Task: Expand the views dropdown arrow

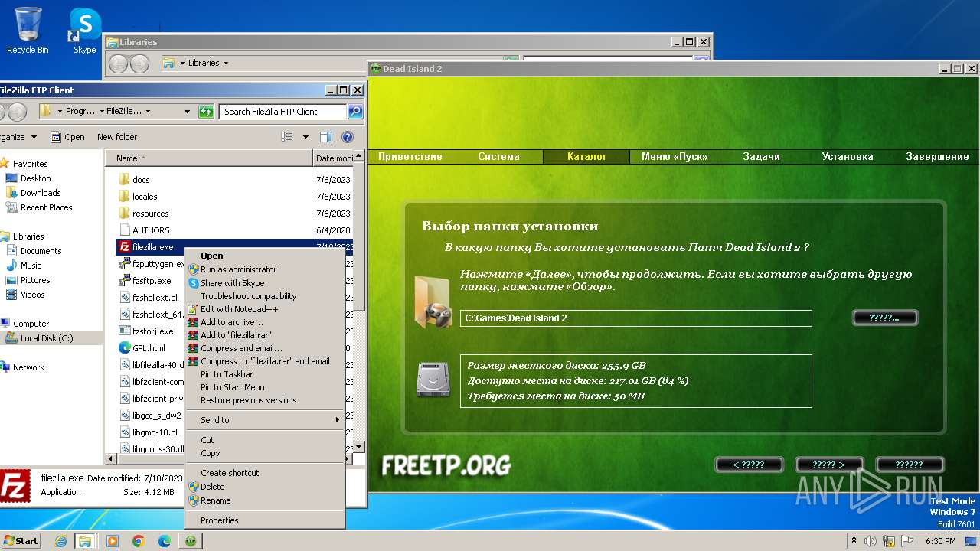Action: [x=305, y=137]
